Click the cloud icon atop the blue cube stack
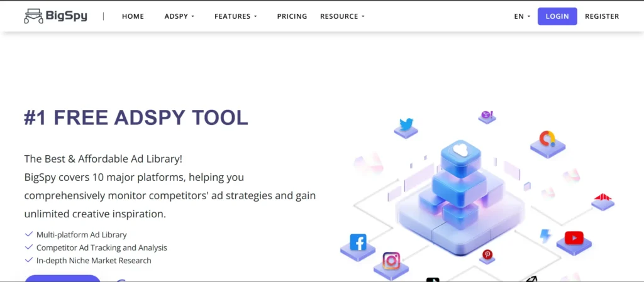Image resolution: width=644 pixels, height=282 pixels. pos(461,149)
